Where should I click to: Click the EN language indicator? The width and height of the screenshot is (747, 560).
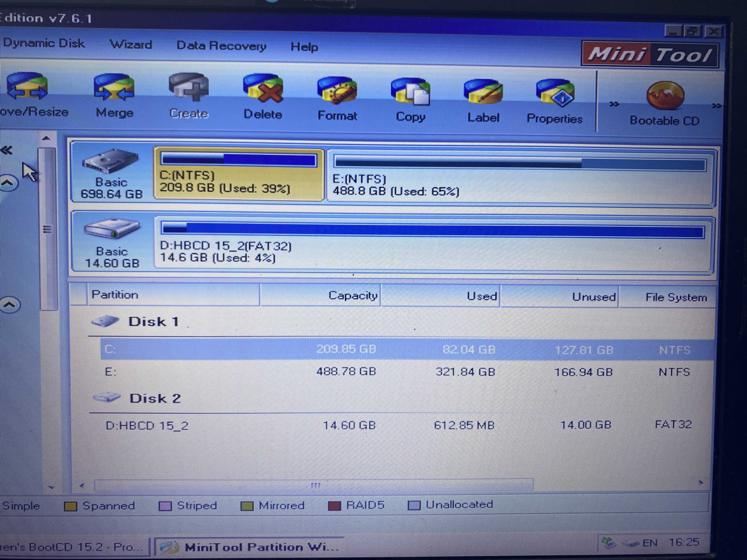[x=650, y=543]
